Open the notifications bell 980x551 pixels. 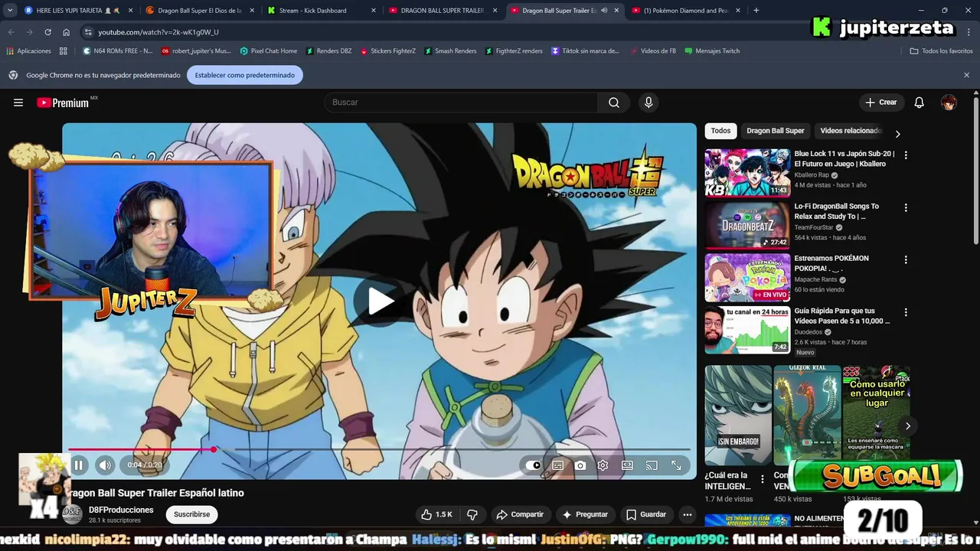[920, 103]
